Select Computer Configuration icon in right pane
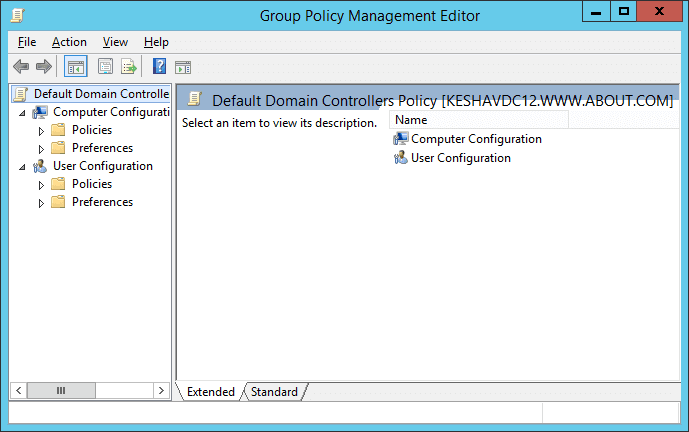The image size is (689, 432). click(400, 139)
